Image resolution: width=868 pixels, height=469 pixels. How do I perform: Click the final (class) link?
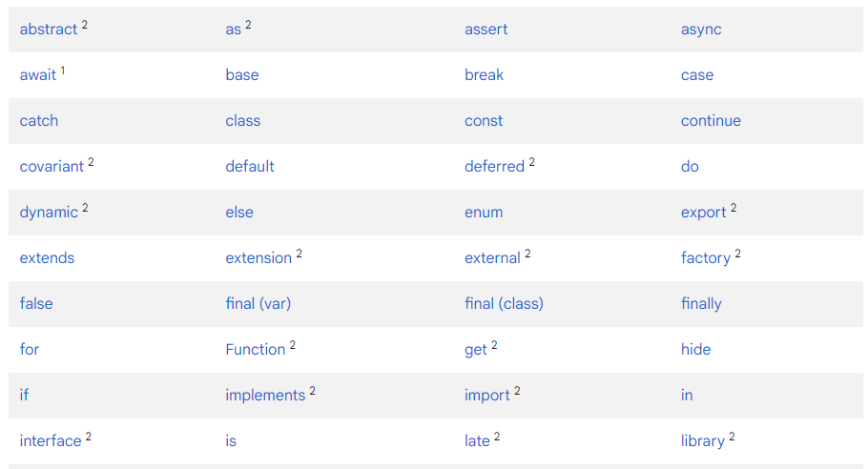point(504,304)
